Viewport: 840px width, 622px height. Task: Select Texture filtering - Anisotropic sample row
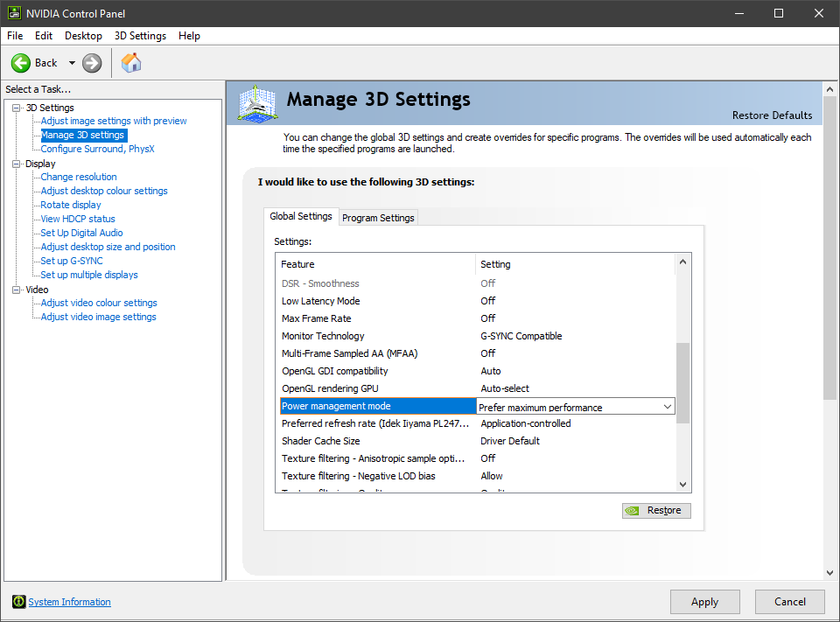(476, 458)
